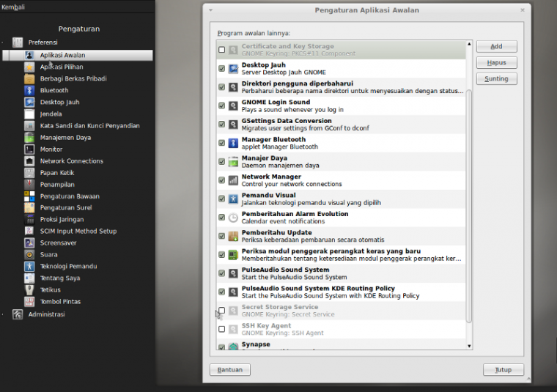This screenshot has width=557, height=392.
Task: Click the Network Manager signal bars icon
Action: [x=233, y=180]
